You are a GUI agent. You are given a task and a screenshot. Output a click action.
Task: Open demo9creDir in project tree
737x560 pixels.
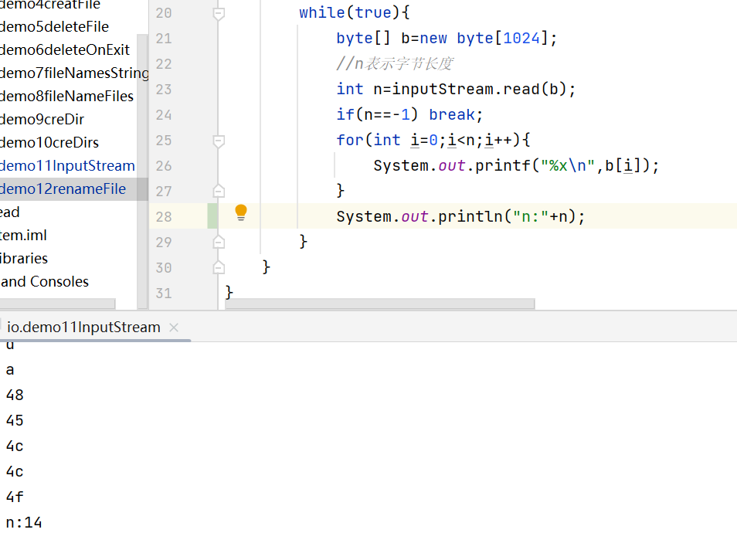tap(42, 119)
